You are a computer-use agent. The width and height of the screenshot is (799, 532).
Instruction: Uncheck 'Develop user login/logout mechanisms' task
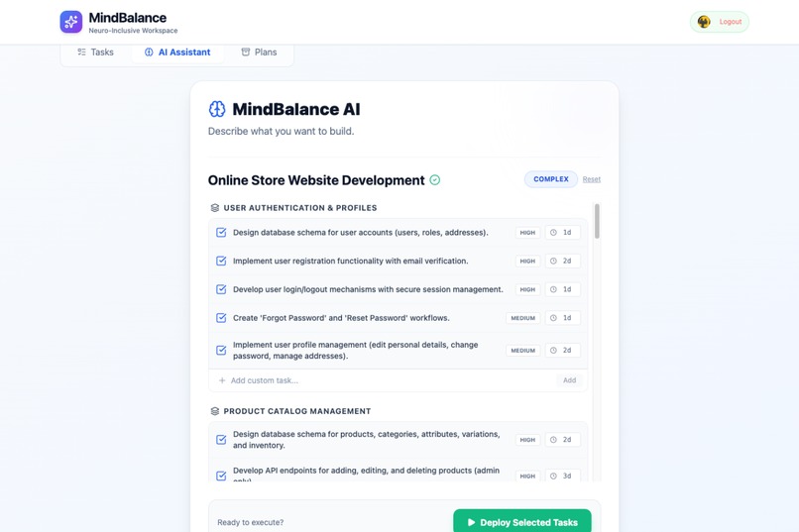tap(221, 289)
